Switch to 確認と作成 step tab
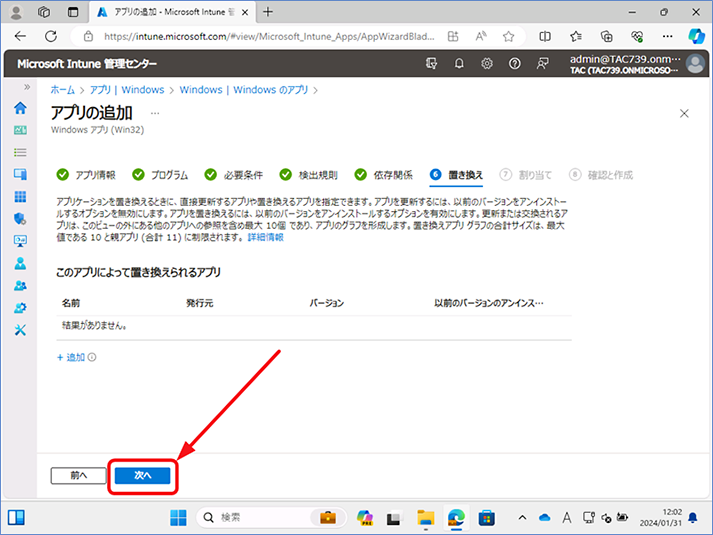The image size is (713, 535). pyautogui.click(x=601, y=175)
